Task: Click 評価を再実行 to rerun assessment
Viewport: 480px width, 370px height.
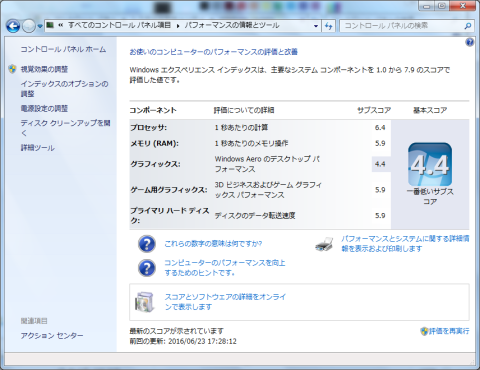Action: tap(449, 331)
